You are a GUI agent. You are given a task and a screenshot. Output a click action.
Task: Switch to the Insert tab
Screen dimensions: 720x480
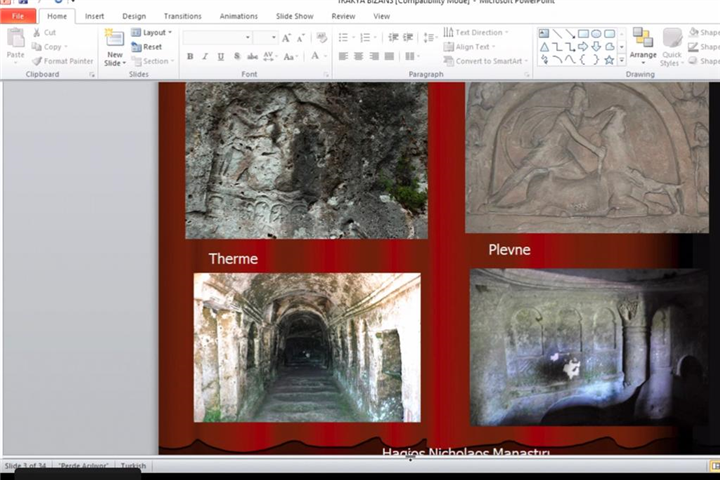tap(94, 16)
